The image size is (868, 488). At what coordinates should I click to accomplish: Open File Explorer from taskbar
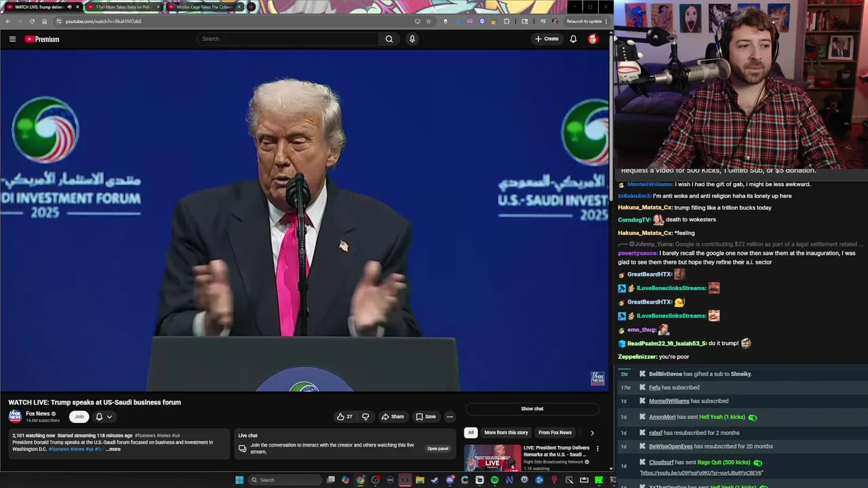(420, 480)
